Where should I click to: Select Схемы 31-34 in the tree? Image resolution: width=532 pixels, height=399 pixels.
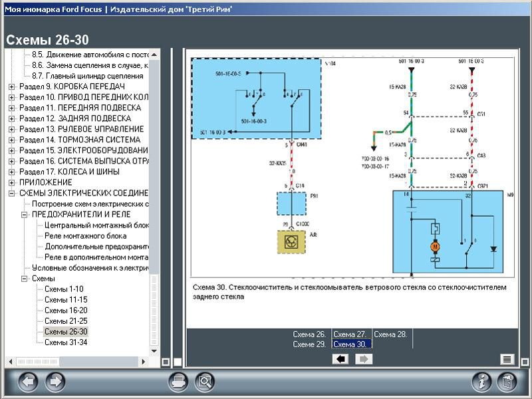[66, 342]
